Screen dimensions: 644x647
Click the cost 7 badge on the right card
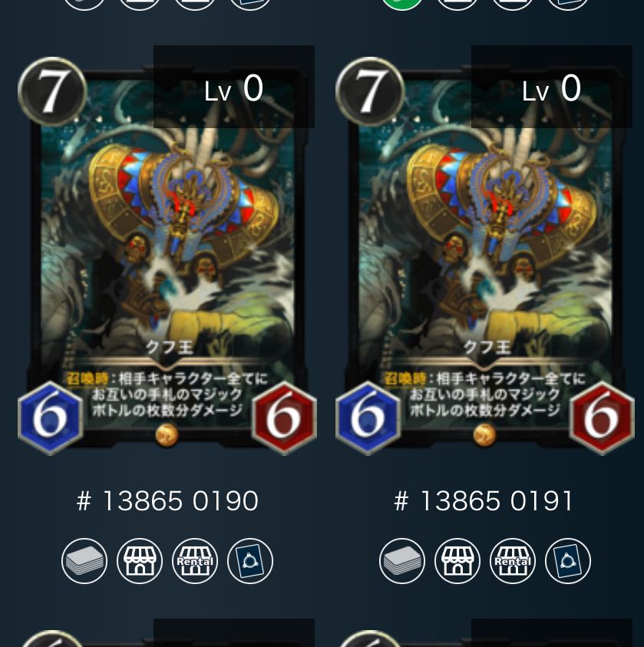(x=370, y=91)
